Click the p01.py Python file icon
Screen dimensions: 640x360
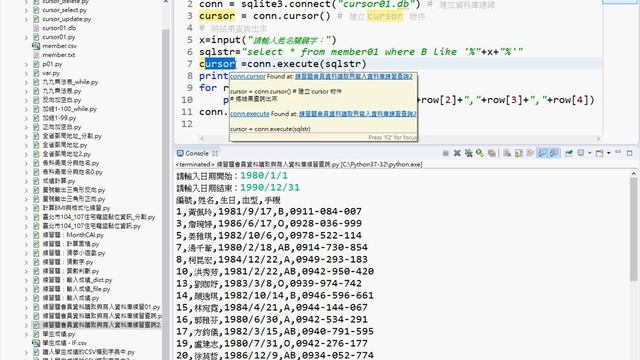(36, 64)
